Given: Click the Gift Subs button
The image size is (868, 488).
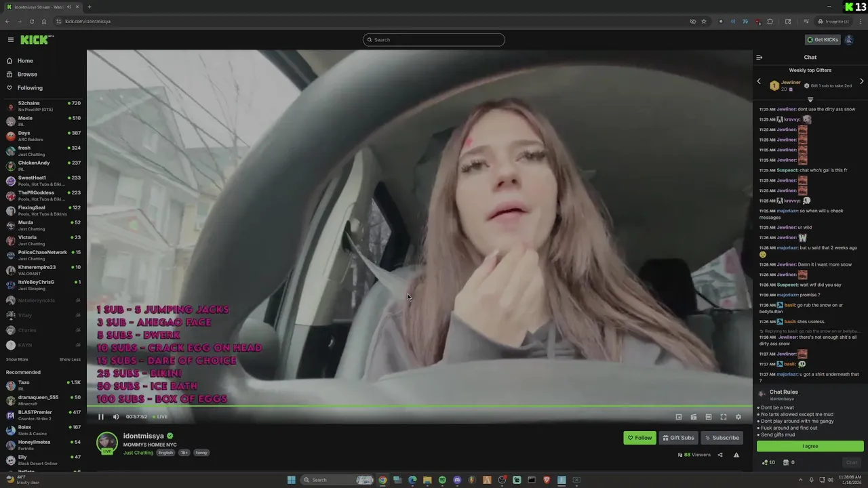Looking at the screenshot, I should pyautogui.click(x=678, y=438).
